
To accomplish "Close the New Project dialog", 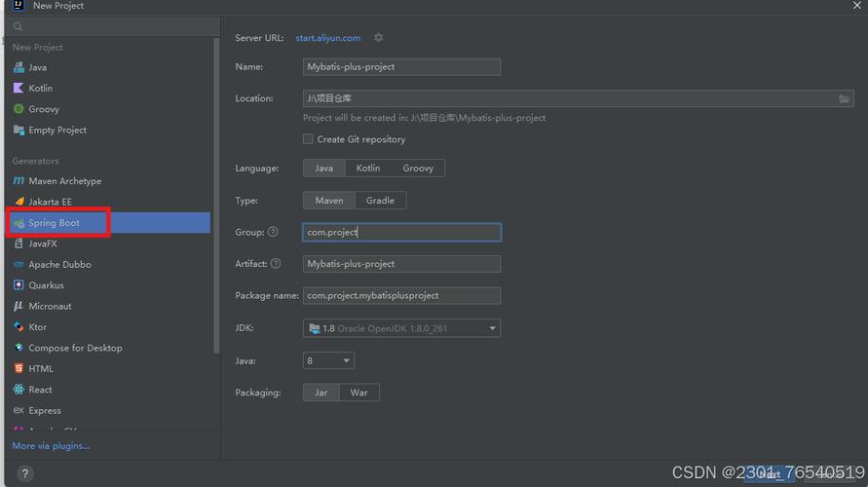I will (x=857, y=6).
